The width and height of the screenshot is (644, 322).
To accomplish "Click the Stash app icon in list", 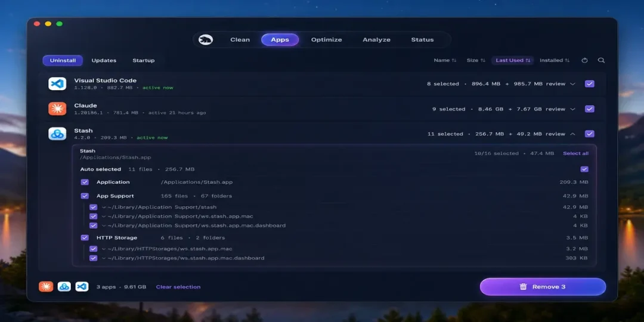I will click(57, 134).
